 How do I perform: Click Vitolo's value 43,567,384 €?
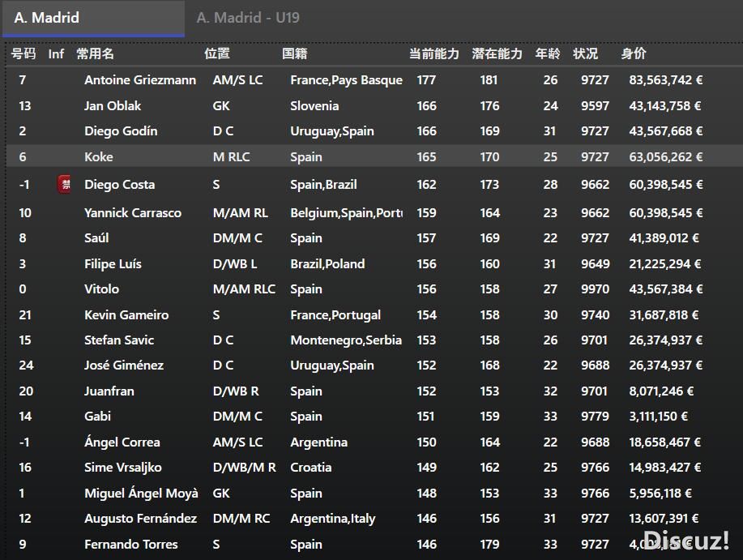(x=666, y=289)
